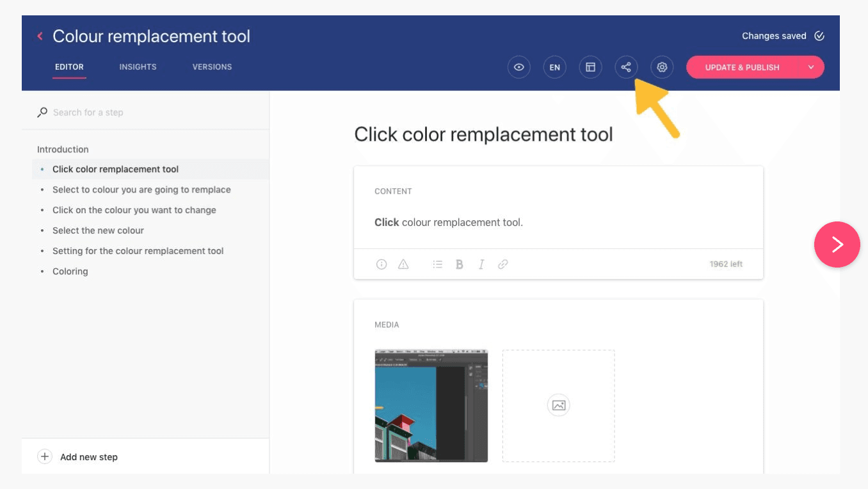
Task: Click the share icon in header
Action: (626, 67)
